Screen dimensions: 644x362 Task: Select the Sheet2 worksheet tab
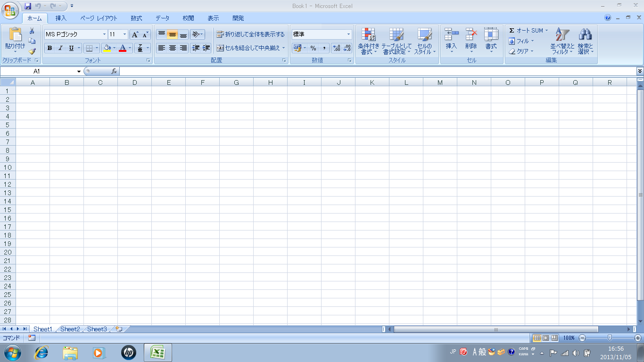[70, 329]
